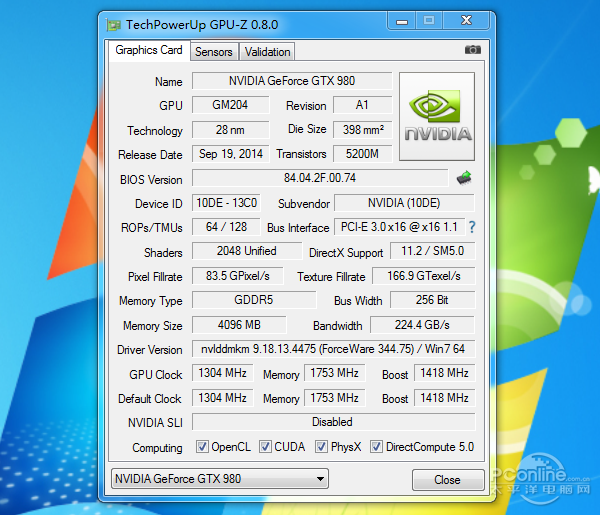This screenshot has height=515, width=600.
Task: Switch to the Validation tab
Action: (x=267, y=52)
